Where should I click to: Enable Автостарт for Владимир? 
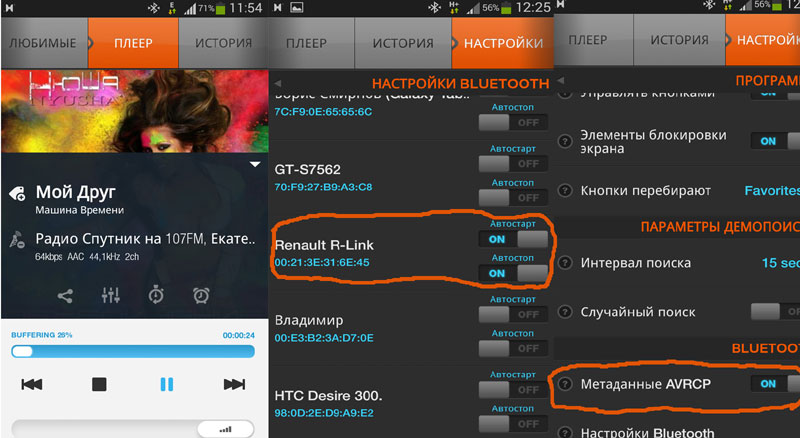coord(513,314)
